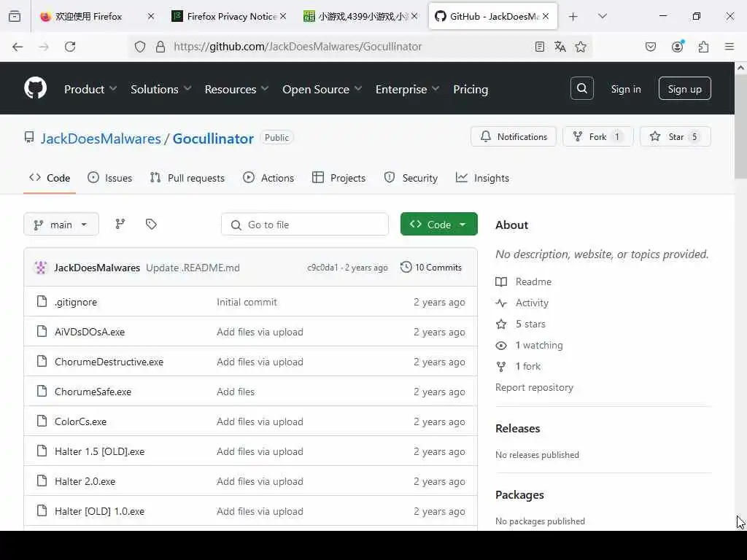Click JackDoesMalwares avatar in commit row
The width and height of the screenshot is (747, 560).
(41, 268)
